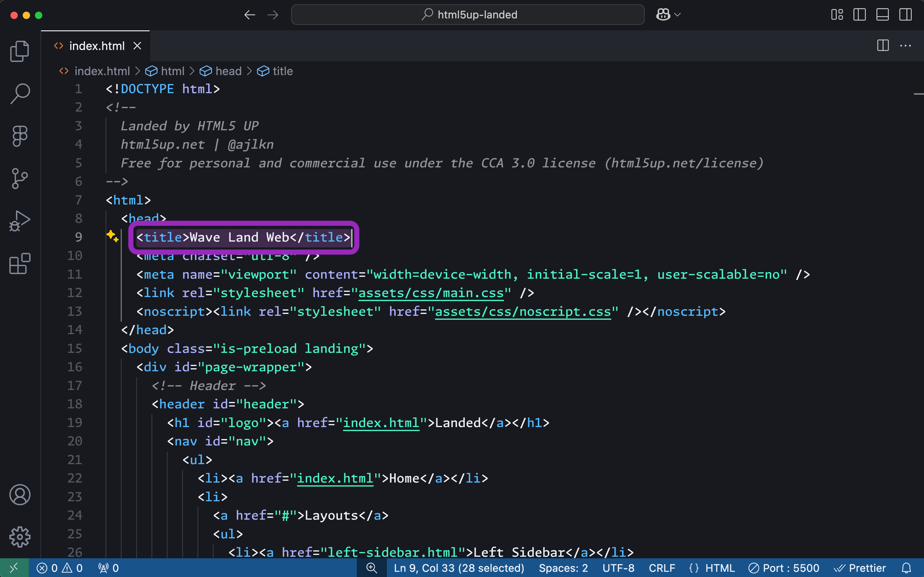924x577 pixels.
Task: Open the assets/css/noscript.css link
Action: pos(523,311)
